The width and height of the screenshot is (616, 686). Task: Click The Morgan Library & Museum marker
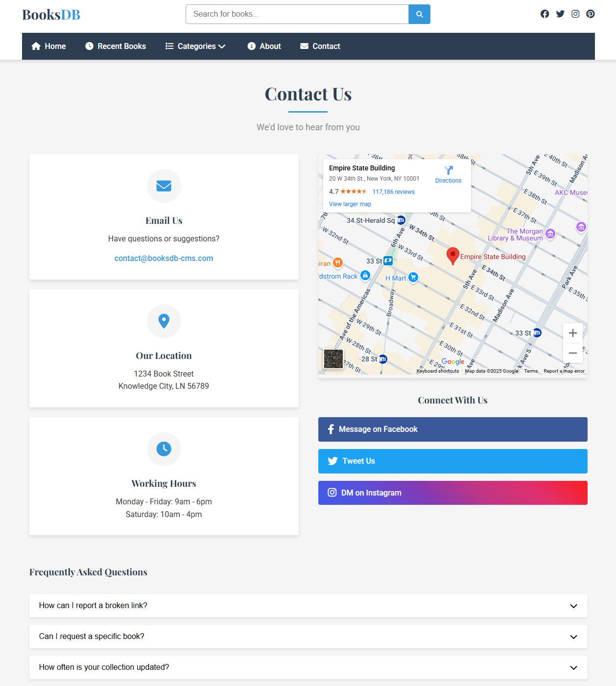click(550, 234)
